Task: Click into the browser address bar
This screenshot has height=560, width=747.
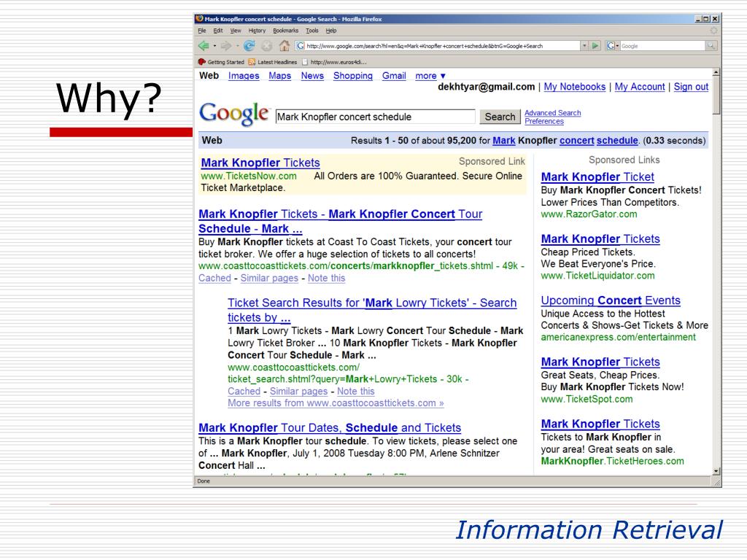Action: click(438, 46)
